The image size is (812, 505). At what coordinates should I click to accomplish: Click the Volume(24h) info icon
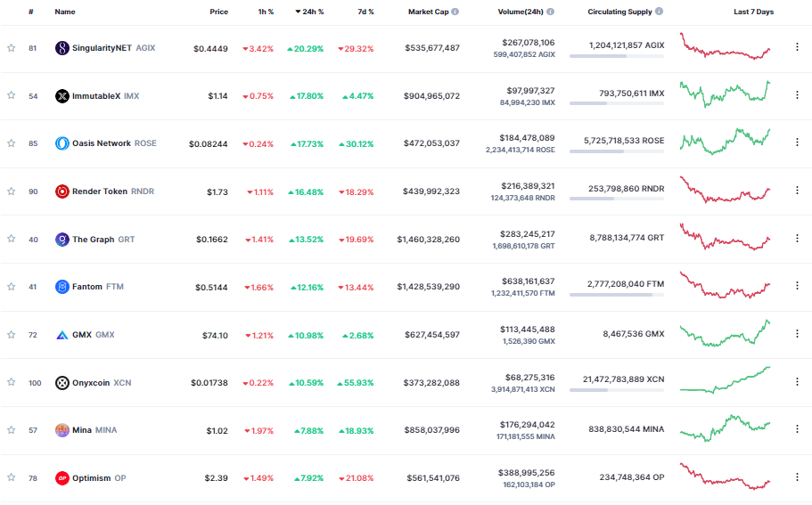click(550, 12)
